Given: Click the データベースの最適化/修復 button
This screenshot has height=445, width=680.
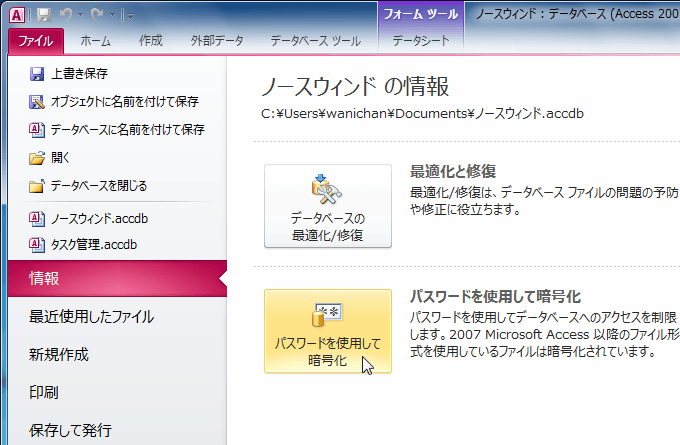Looking at the screenshot, I should click(x=328, y=206).
